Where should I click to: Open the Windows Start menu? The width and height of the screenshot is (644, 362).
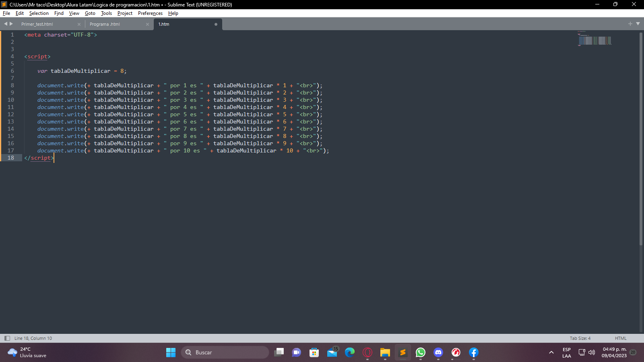(x=171, y=352)
